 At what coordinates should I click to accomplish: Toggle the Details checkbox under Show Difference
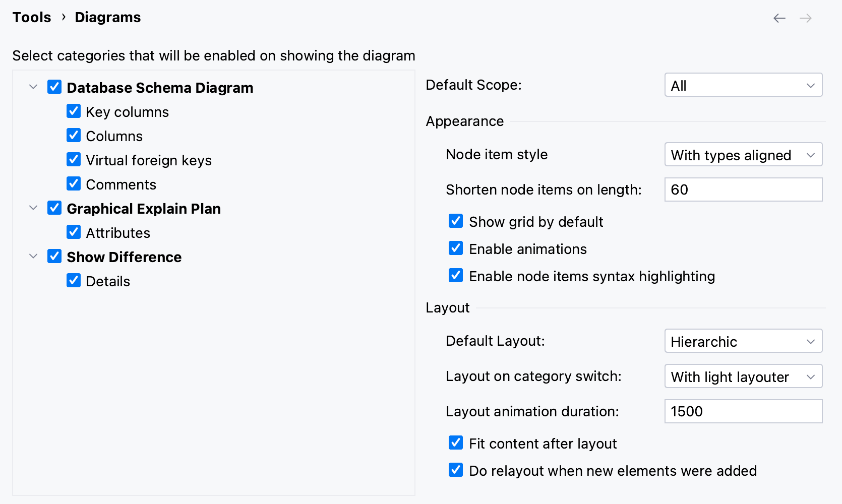(x=74, y=280)
